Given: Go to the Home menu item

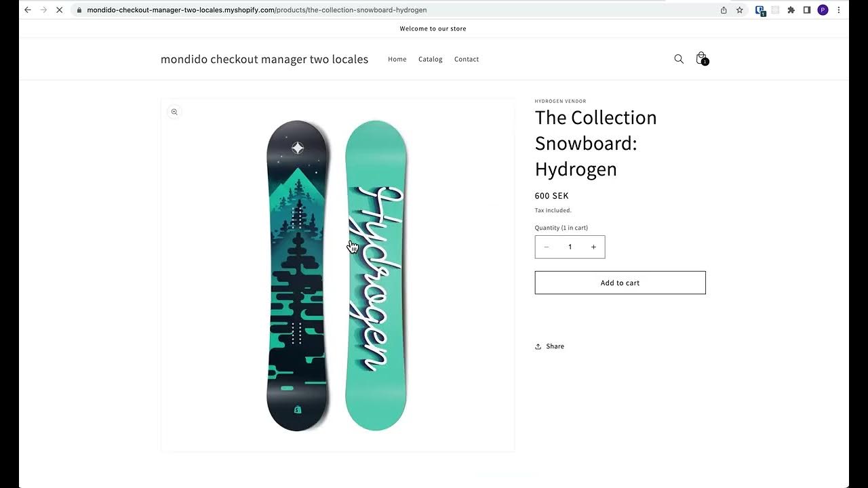Looking at the screenshot, I should click(x=397, y=60).
